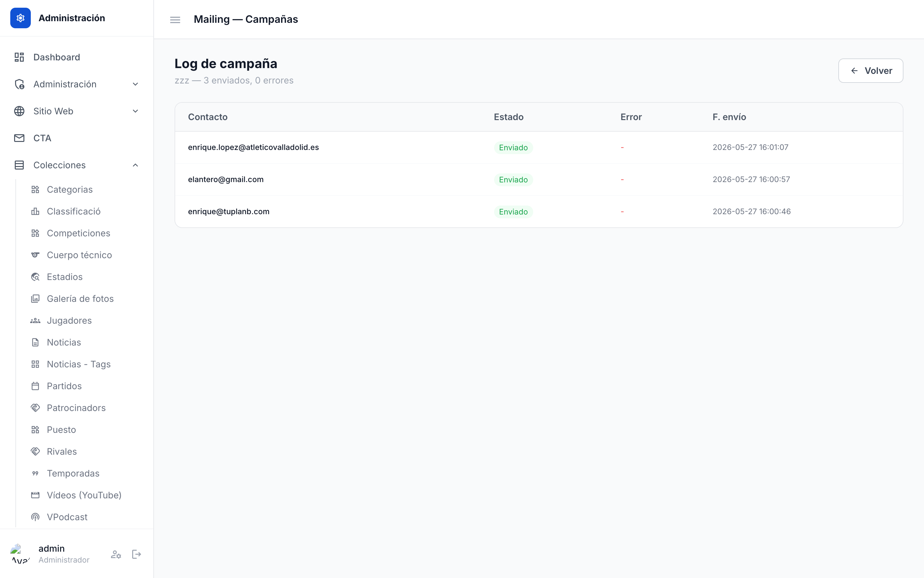Click the Estadios globe-search icon
The image size is (924, 578).
[x=35, y=277]
